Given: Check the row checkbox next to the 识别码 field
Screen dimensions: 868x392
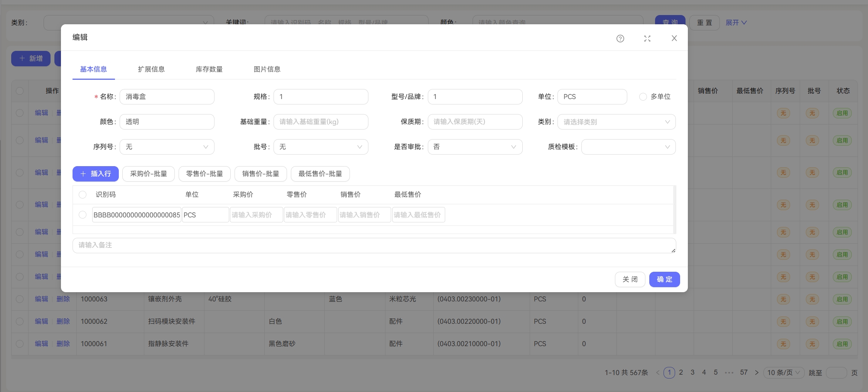Looking at the screenshot, I should click(83, 215).
